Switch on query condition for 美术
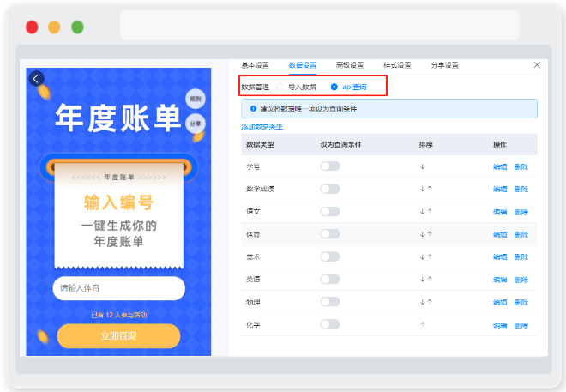Image resolution: width=566 pixels, height=392 pixels. click(x=330, y=256)
